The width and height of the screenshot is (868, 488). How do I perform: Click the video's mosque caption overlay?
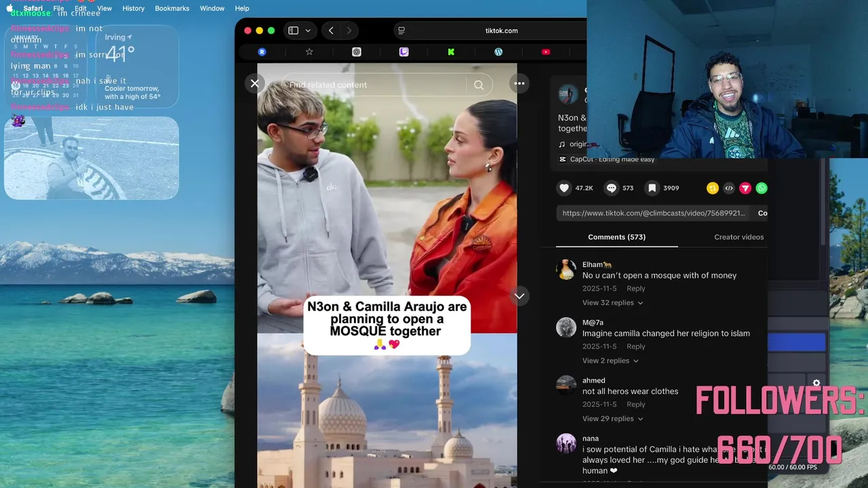click(387, 325)
